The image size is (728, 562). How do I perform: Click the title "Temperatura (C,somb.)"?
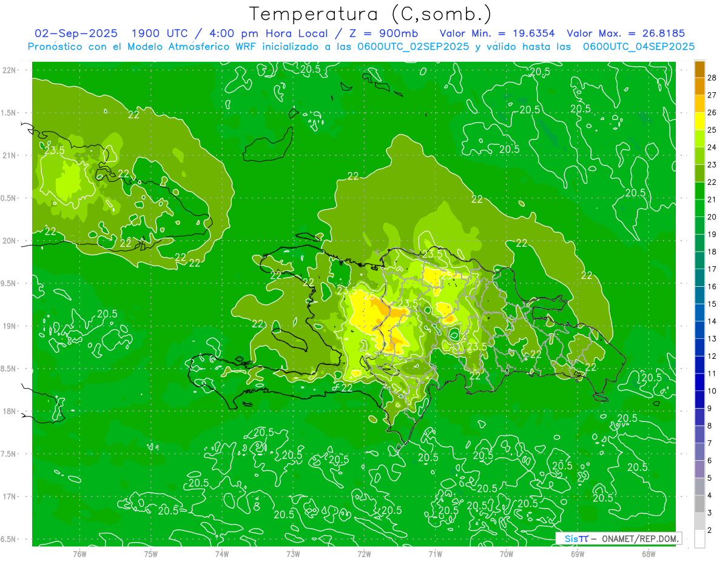[370, 14]
